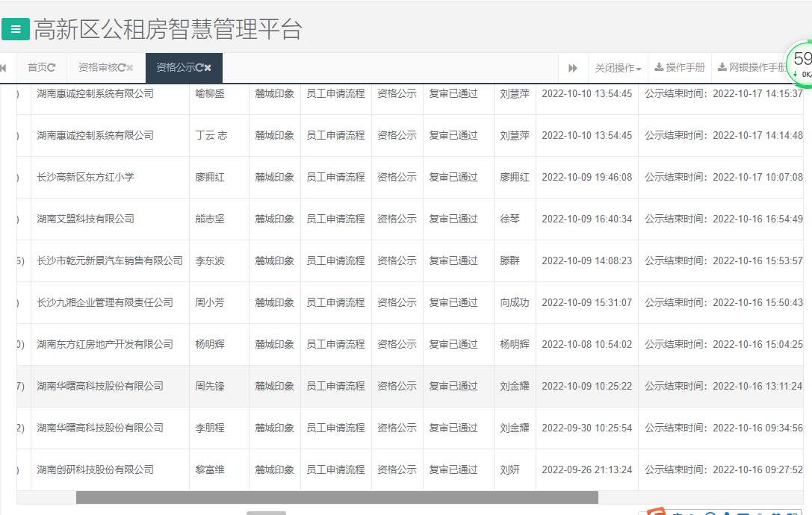This screenshot has width=812, height=515.
Task: Click the fast-forward tab scroll icon
Action: point(572,68)
